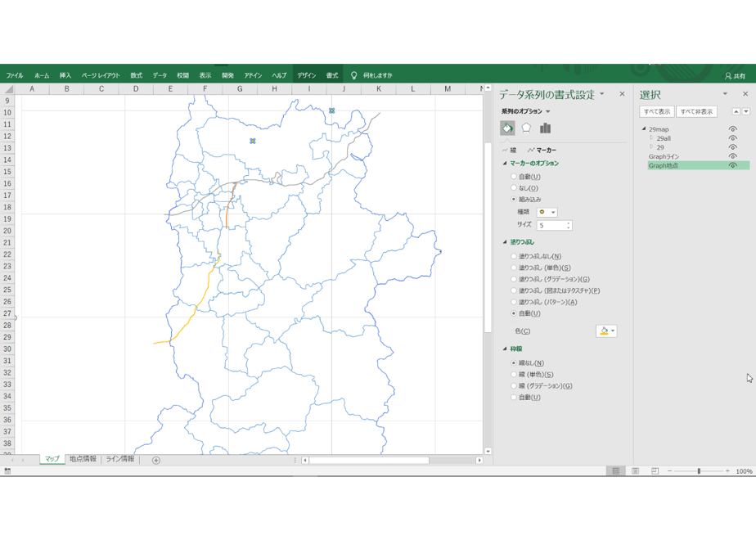Switch to the 線 sub-tab
Image resolution: width=756 pixels, height=540 pixels.
tap(509, 151)
